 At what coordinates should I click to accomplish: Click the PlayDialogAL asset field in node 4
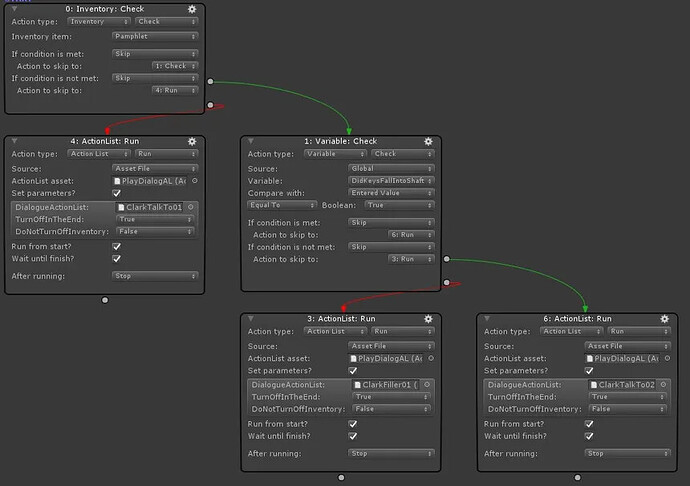[150, 181]
